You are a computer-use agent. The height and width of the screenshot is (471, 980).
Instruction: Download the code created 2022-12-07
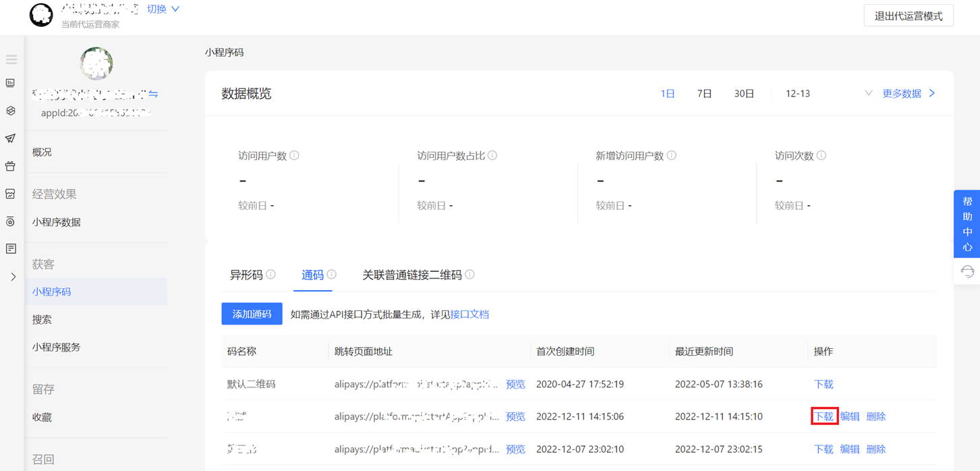point(824,449)
